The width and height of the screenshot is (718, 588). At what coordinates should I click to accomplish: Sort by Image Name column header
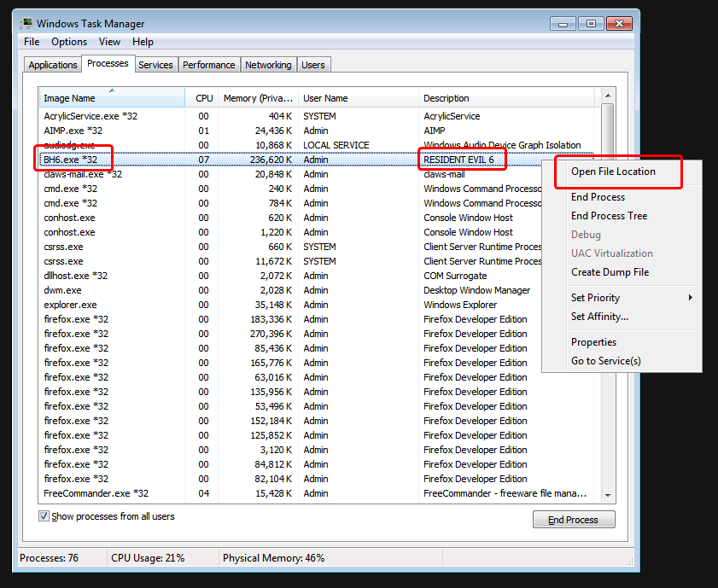[111, 98]
